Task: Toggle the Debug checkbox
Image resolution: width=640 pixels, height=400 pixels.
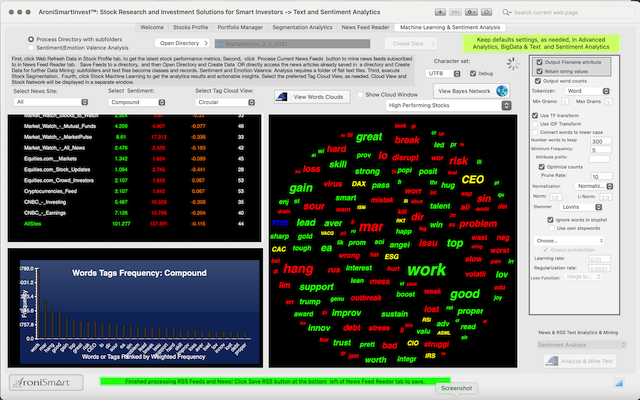Action: (x=473, y=73)
